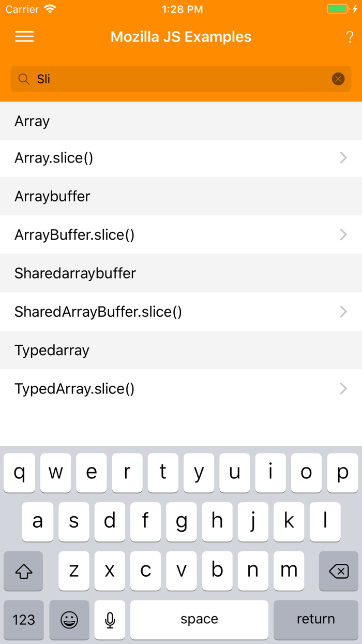This screenshot has height=644, width=362.
Task: Clear the search field text
Action: (x=338, y=79)
